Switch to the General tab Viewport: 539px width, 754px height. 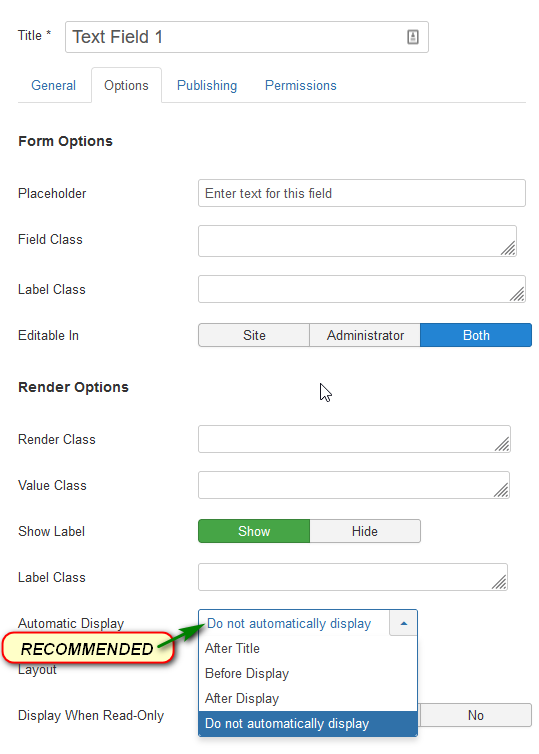(x=53, y=86)
